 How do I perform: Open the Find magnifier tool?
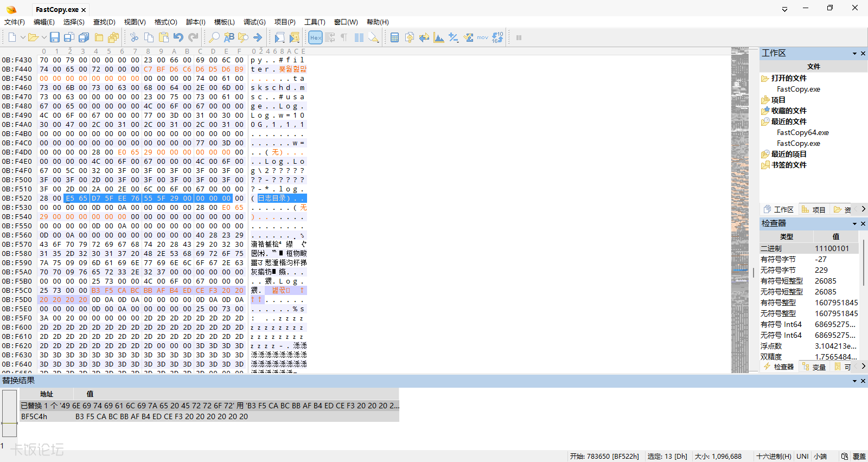click(214, 37)
